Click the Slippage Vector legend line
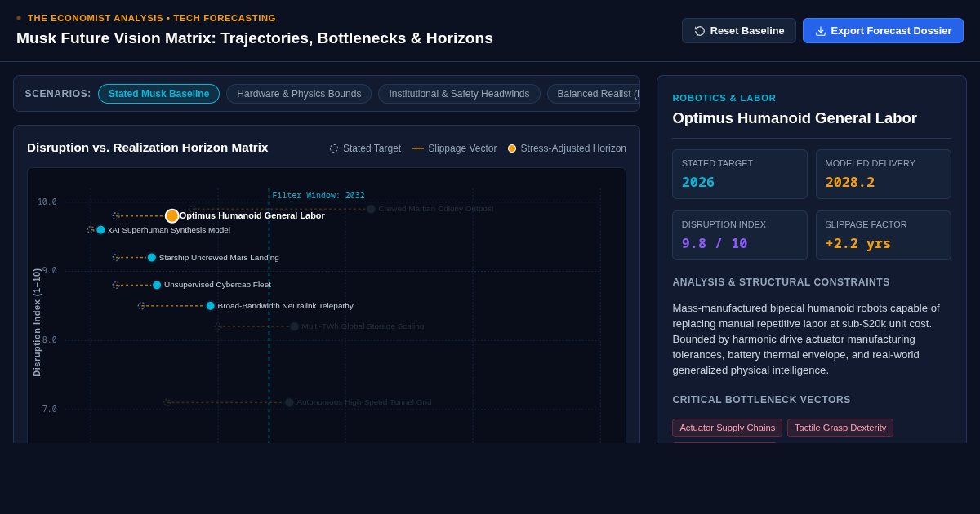Viewport: 980px width, 514px height. (418, 148)
